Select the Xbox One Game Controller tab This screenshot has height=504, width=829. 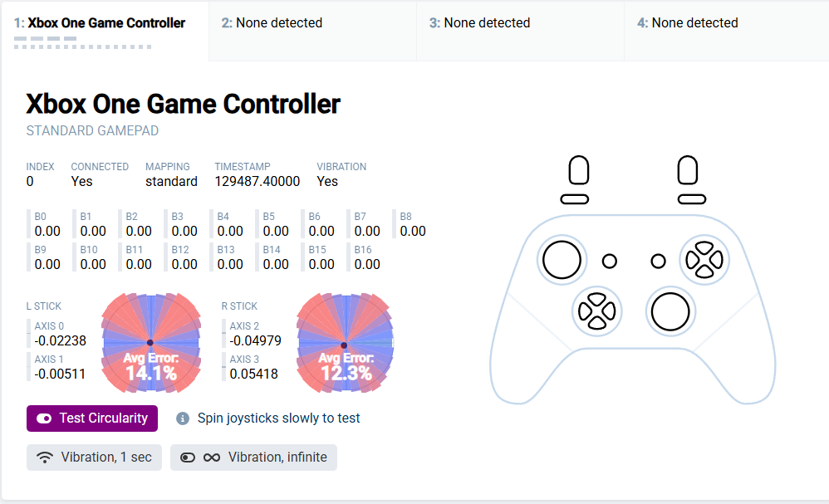[x=105, y=31]
